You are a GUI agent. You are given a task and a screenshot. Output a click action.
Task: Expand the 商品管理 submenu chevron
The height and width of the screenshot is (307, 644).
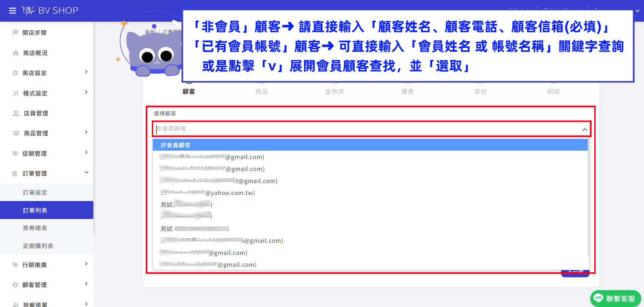pyautogui.click(x=86, y=132)
